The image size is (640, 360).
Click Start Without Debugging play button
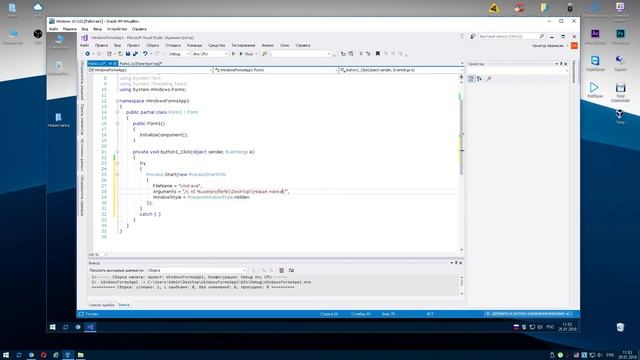pos(234,54)
